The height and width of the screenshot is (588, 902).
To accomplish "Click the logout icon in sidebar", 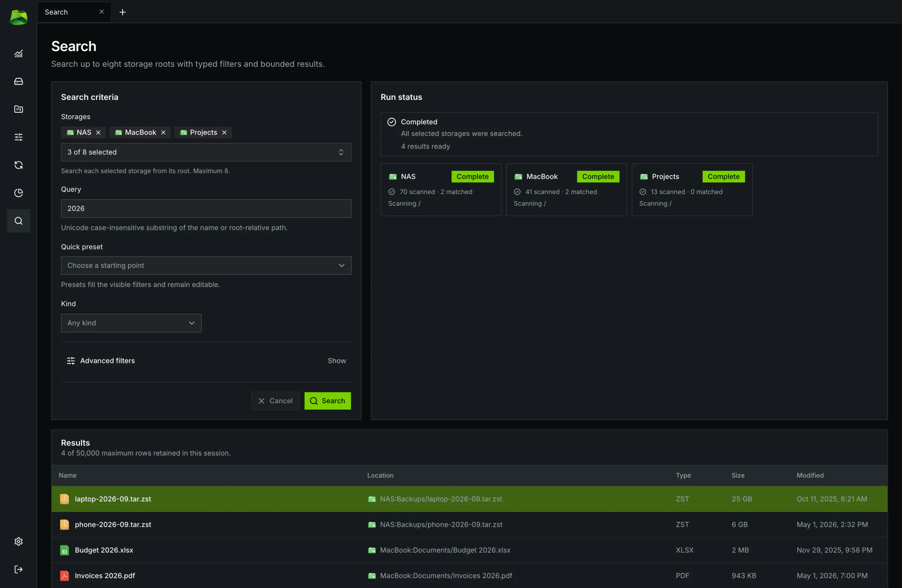I will click(18, 570).
